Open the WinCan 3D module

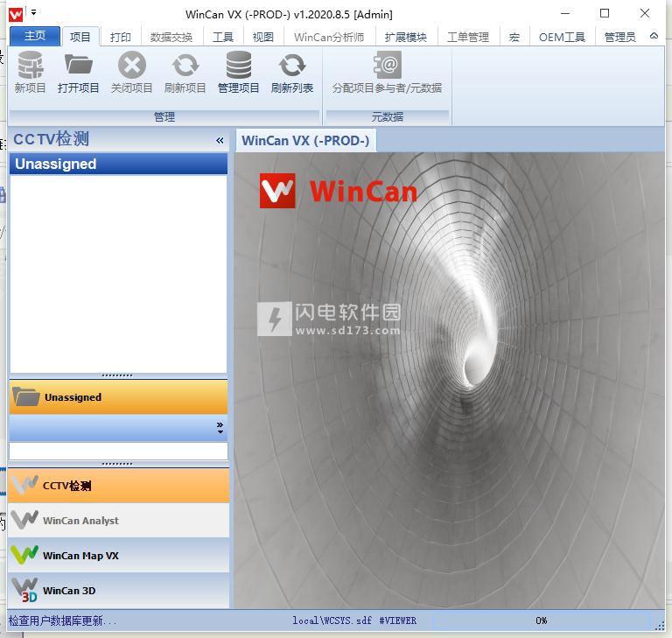119,591
